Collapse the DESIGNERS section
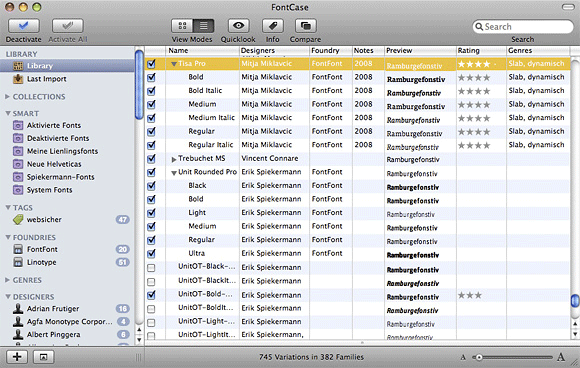 7,297
